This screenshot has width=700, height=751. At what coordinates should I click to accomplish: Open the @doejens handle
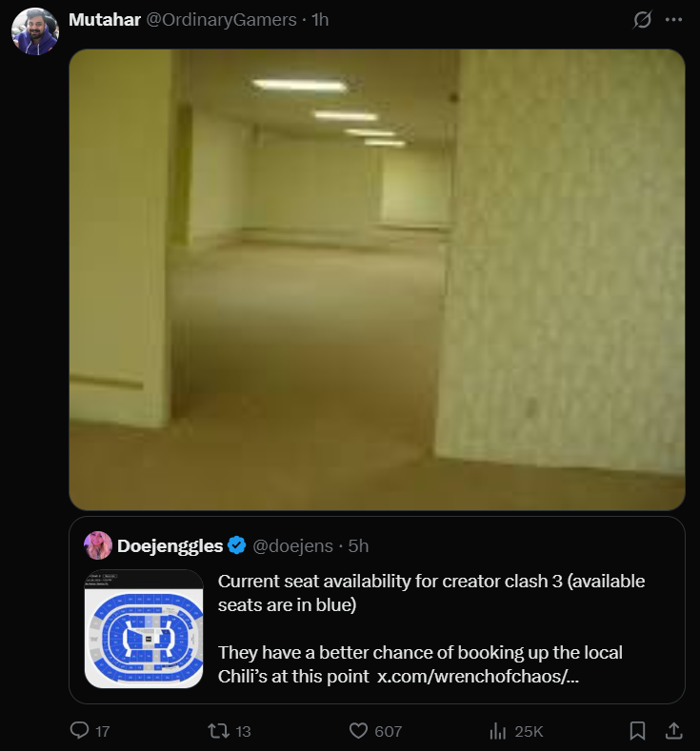coord(292,545)
